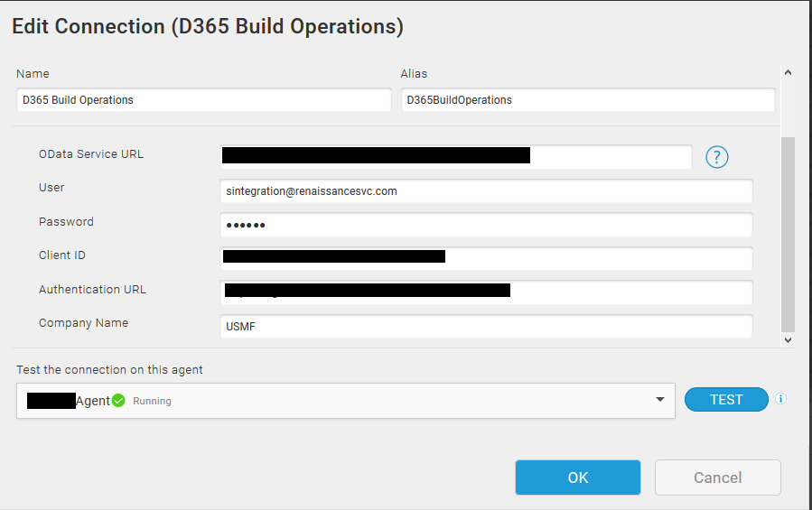Select the Password field

[x=486, y=225]
